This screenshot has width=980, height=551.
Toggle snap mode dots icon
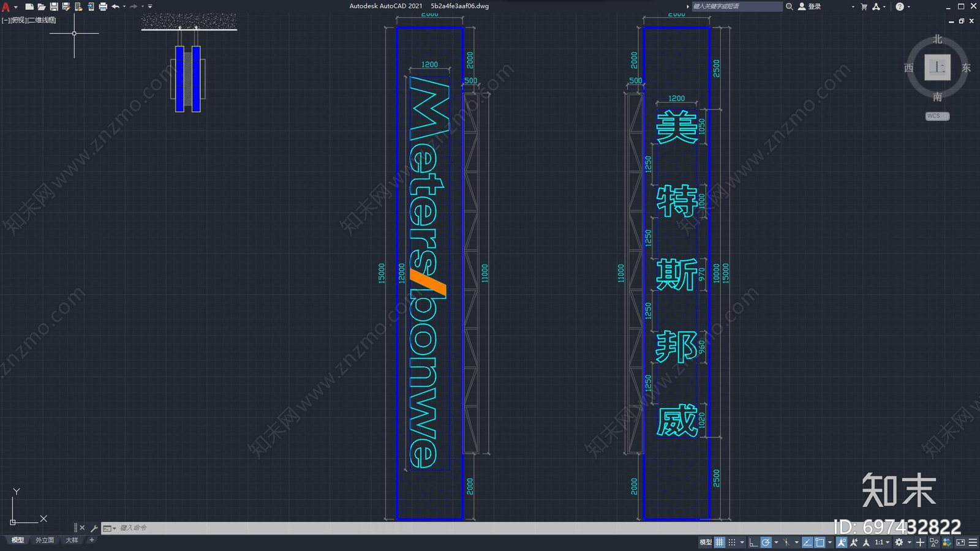pyautogui.click(x=732, y=542)
